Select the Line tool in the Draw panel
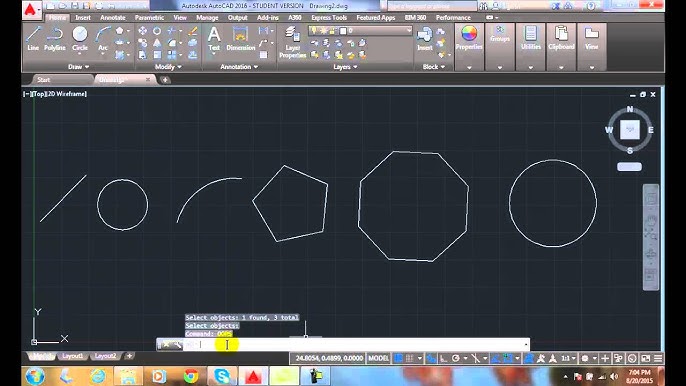 click(33, 39)
